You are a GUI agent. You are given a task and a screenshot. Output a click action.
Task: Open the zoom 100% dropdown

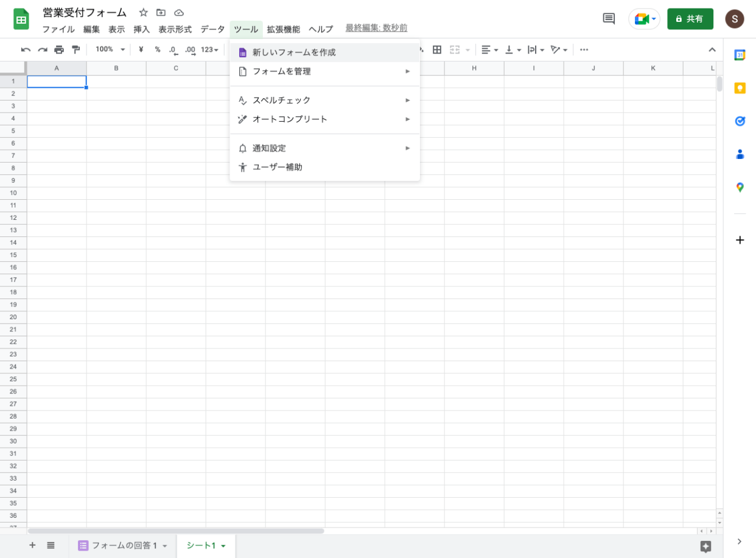[110, 49]
